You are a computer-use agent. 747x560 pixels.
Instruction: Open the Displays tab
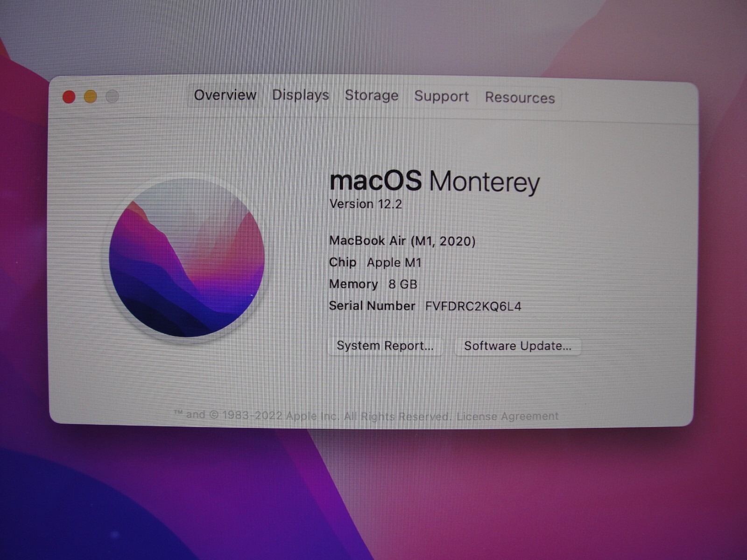(301, 95)
